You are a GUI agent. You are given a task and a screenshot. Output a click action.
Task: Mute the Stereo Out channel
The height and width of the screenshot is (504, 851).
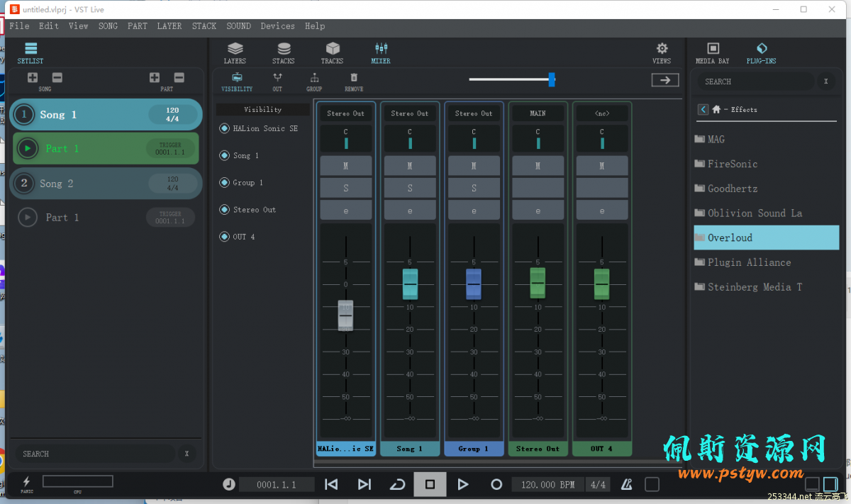click(538, 166)
